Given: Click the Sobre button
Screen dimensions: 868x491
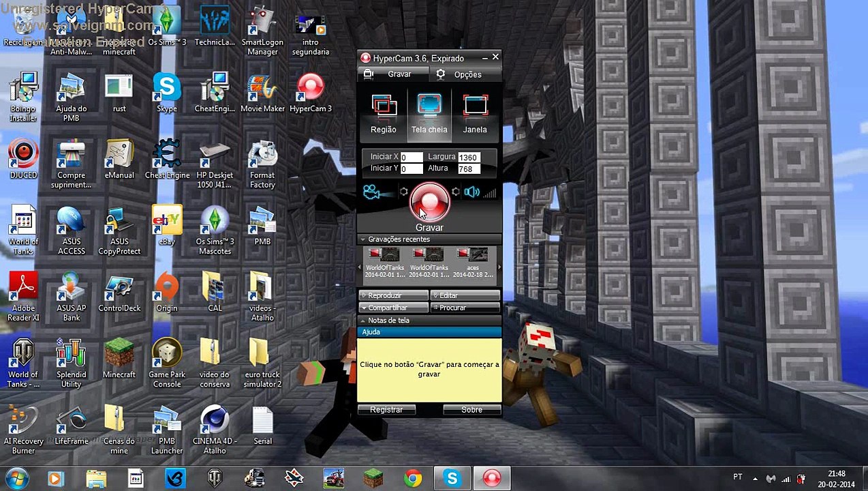Looking at the screenshot, I should click(x=471, y=410).
